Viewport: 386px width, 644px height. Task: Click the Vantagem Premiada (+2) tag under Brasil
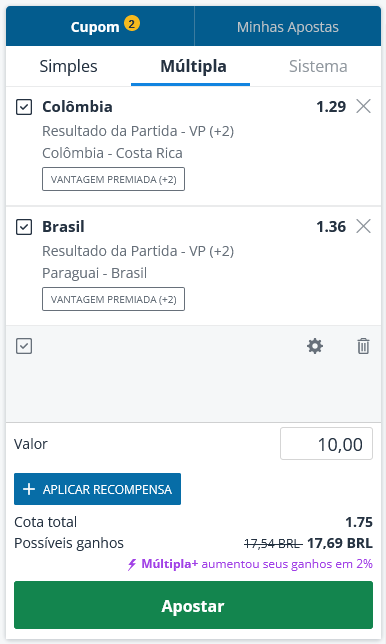113,299
